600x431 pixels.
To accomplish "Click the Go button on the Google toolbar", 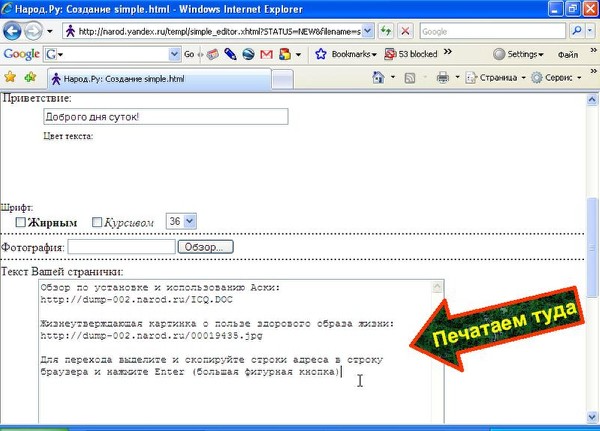I will pos(189,54).
